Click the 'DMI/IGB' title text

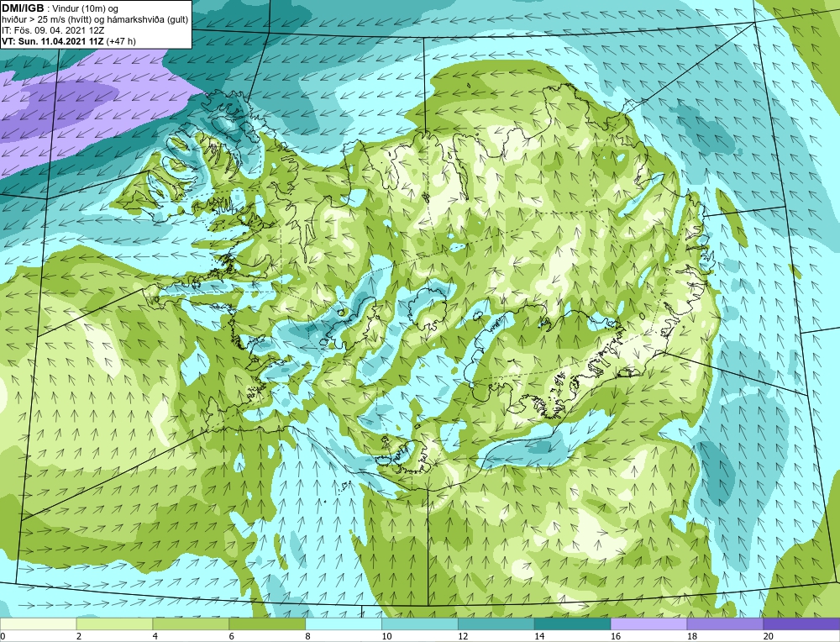(23, 8)
